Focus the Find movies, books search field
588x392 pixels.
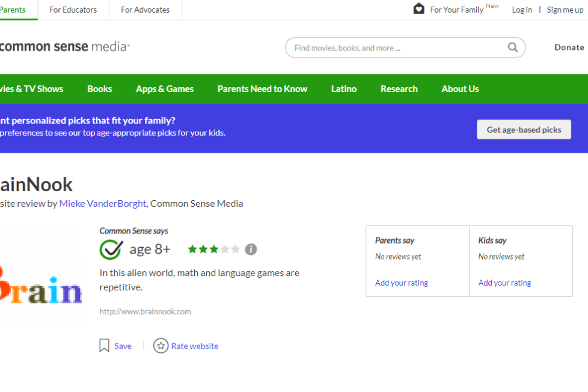tap(405, 47)
